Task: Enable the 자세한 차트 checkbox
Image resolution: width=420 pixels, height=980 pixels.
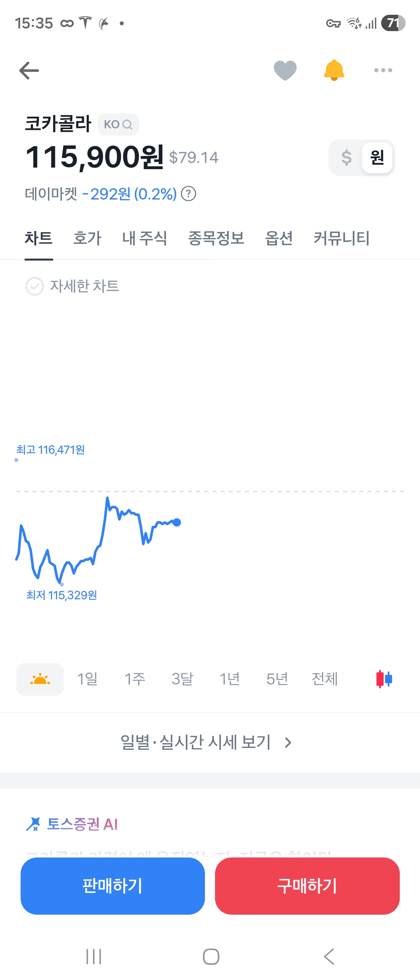Action: [35, 286]
